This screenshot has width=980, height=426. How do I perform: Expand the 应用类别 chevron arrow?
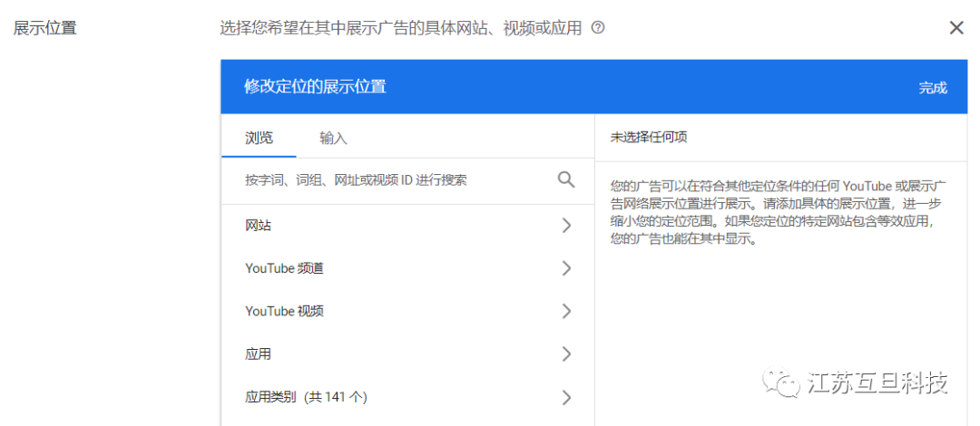coord(566,397)
